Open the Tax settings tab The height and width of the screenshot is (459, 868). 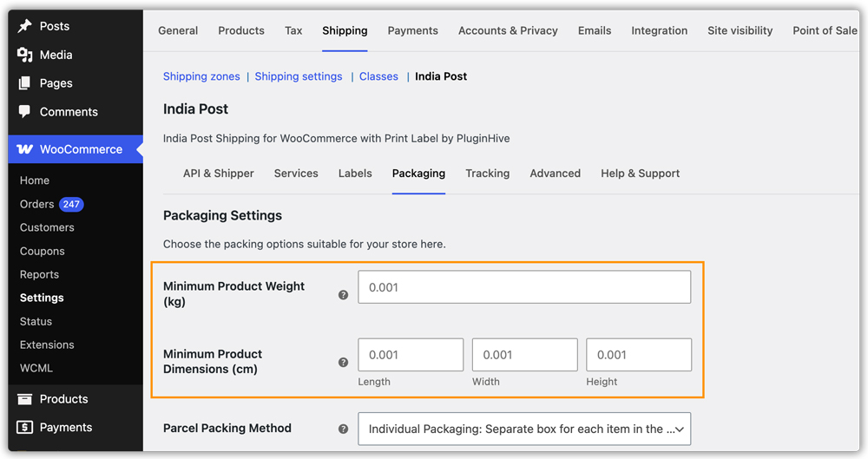pyautogui.click(x=293, y=30)
